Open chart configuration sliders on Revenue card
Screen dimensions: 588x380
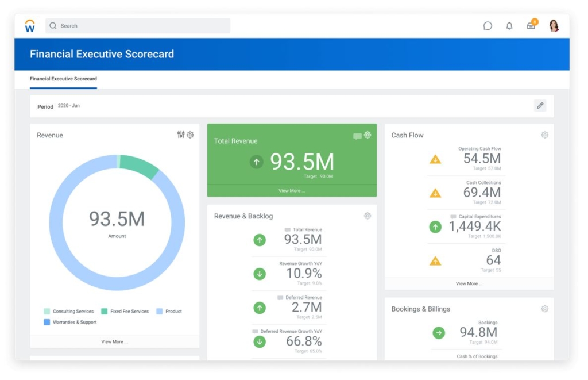[180, 135]
